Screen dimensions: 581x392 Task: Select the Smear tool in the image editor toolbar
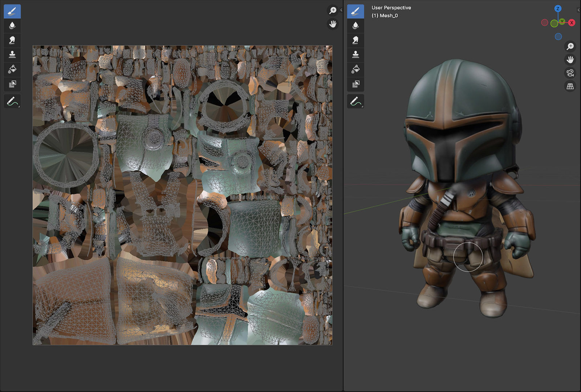[12, 40]
